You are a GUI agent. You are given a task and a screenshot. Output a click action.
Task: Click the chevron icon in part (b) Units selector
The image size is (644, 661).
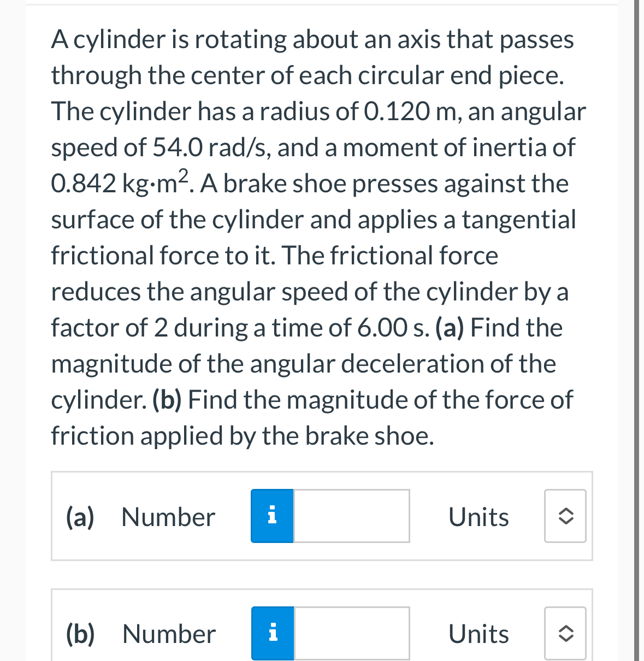565,633
